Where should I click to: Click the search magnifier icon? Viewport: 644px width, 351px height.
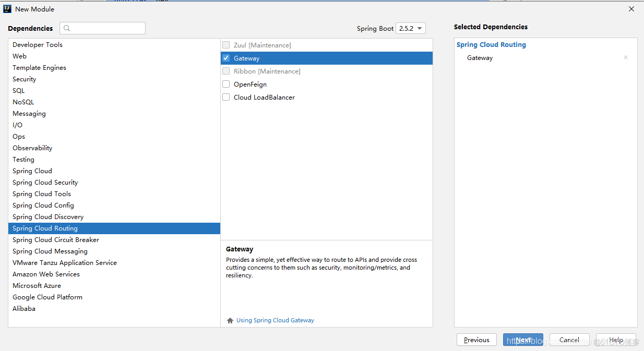click(67, 28)
